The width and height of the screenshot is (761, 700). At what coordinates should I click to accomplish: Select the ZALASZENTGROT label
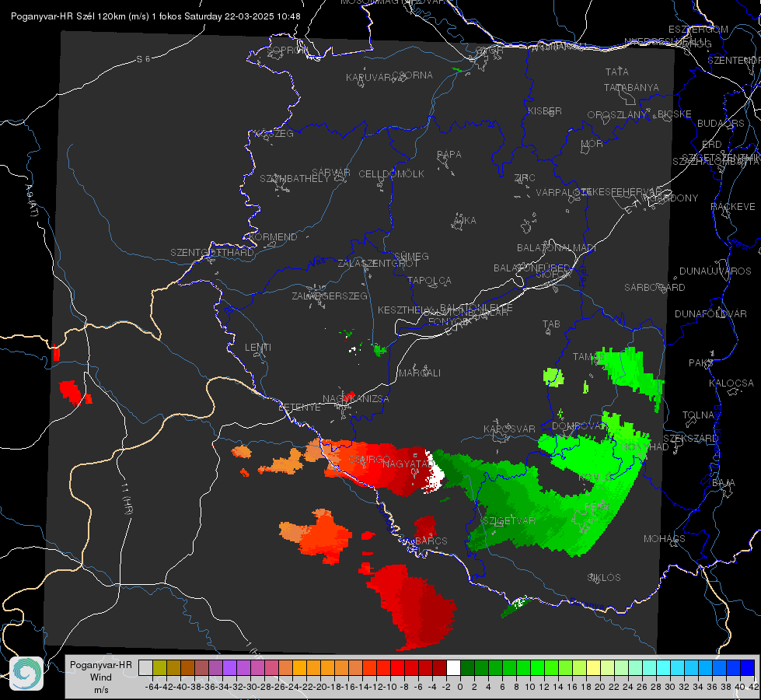tap(378, 264)
